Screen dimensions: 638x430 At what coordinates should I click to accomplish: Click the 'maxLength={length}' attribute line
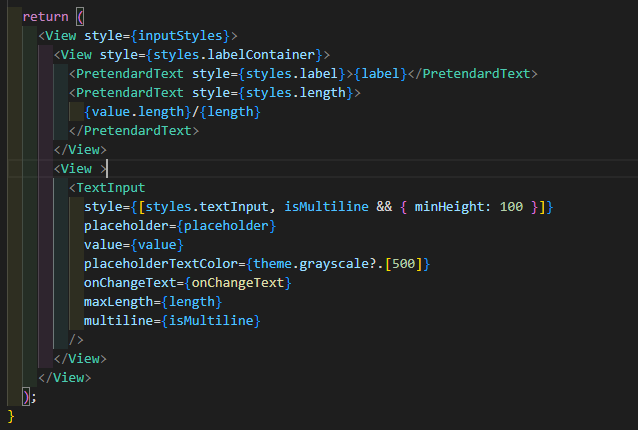153,302
